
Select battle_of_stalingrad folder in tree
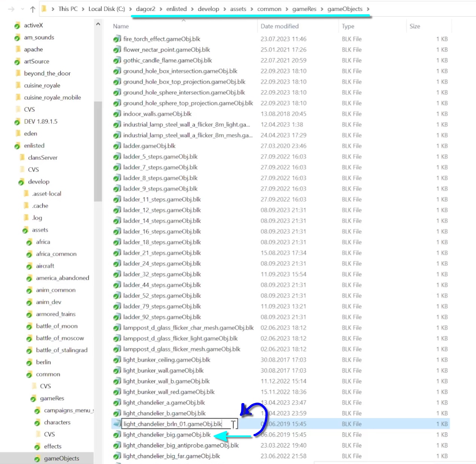(62, 350)
